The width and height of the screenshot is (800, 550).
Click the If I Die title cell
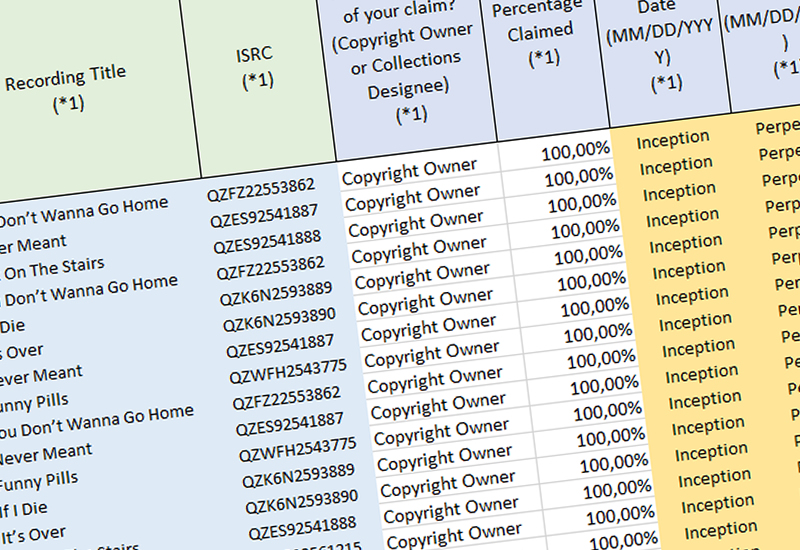pos(24,509)
